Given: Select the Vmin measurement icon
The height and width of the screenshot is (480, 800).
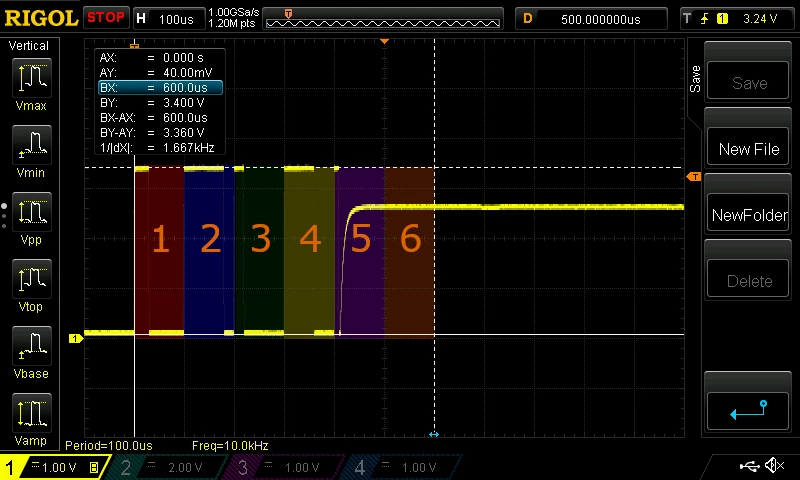Looking at the screenshot, I should click(32, 144).
